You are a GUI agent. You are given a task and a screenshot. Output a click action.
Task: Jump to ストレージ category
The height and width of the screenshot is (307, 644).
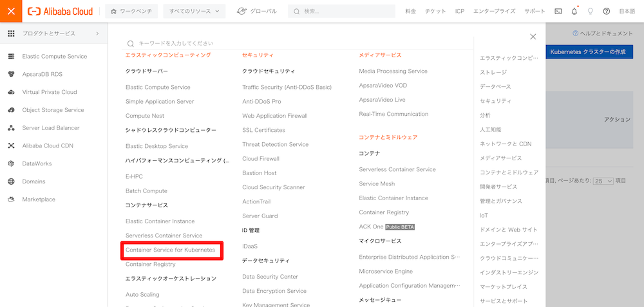pos(493,72)
